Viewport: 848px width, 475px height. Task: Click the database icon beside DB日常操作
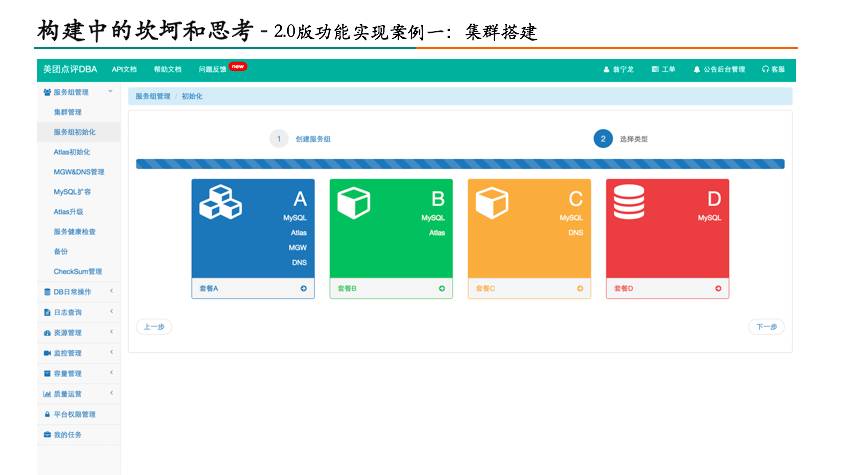[47, 292]
